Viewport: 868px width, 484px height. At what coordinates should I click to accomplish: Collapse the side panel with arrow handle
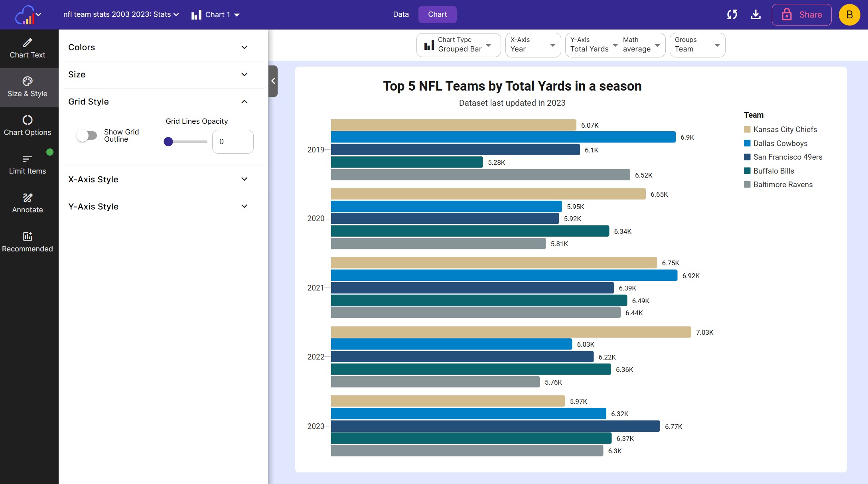(273, 81)
